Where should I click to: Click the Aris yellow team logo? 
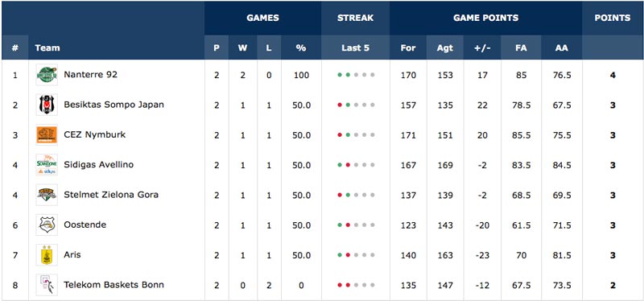[x=47, y=255]
